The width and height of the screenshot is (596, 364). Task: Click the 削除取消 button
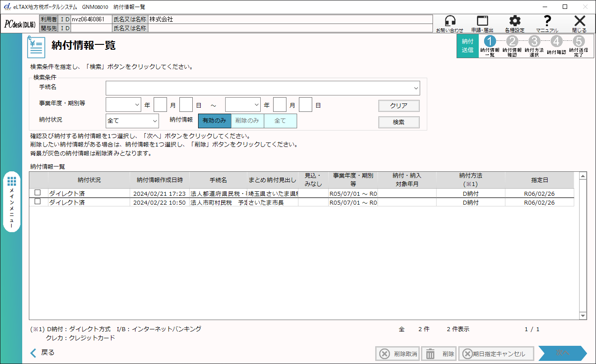coord(397,354)
